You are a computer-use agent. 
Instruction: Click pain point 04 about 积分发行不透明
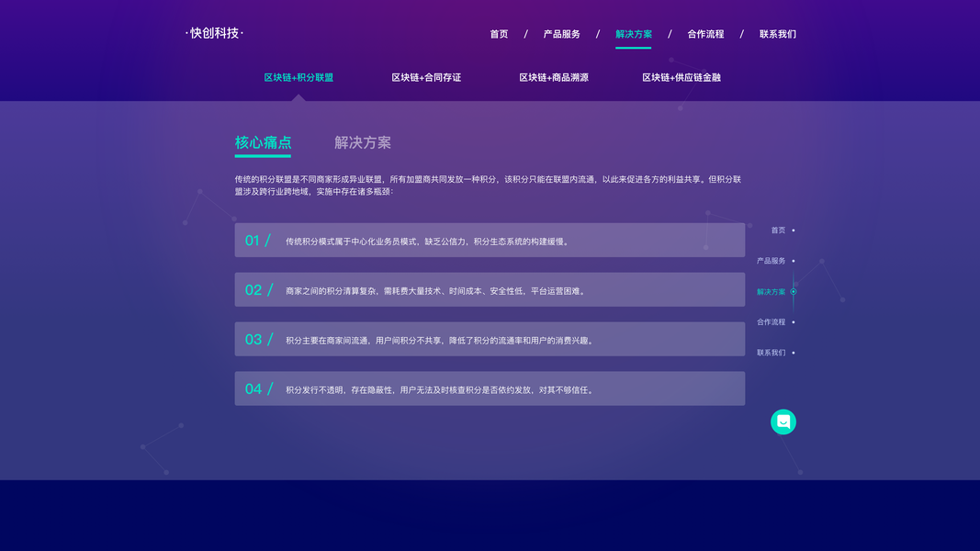click(490, 388)
